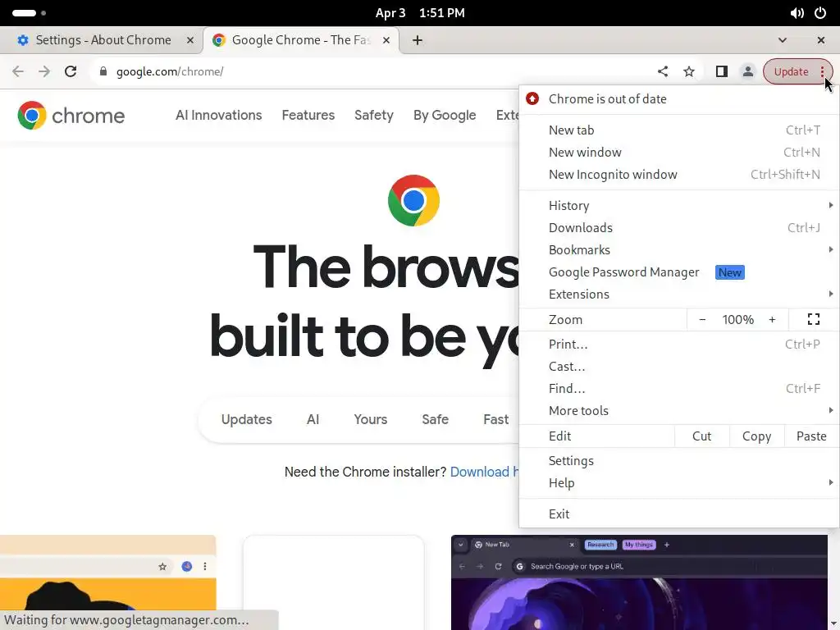Open tab search chevron

click(782, 40)
